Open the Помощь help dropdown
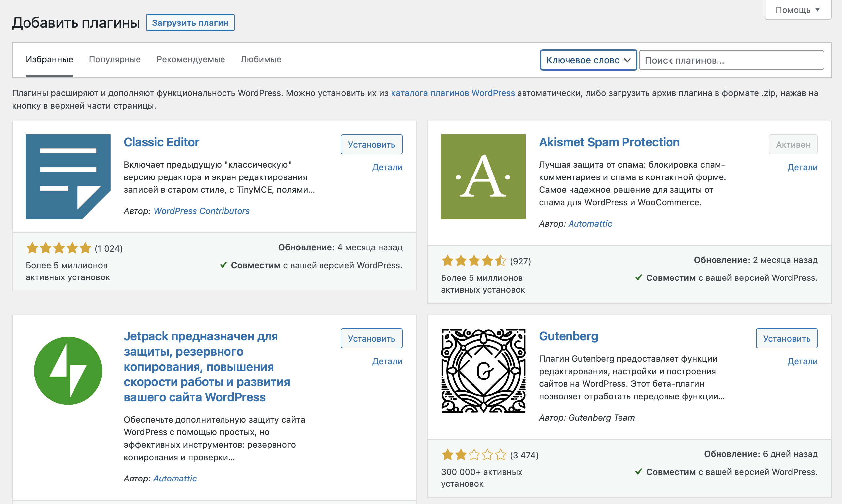The width and height of the screenshot is (842, 504). [x=798, y=10]
